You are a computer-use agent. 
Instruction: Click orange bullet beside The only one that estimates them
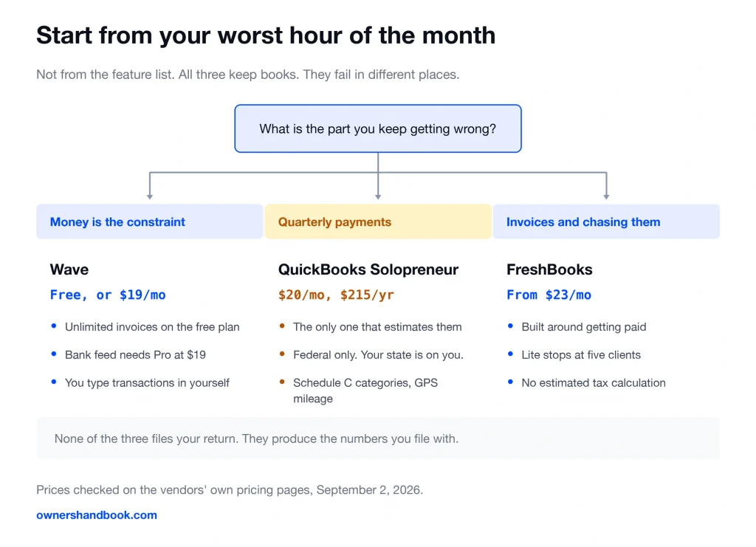click(282, 326)
